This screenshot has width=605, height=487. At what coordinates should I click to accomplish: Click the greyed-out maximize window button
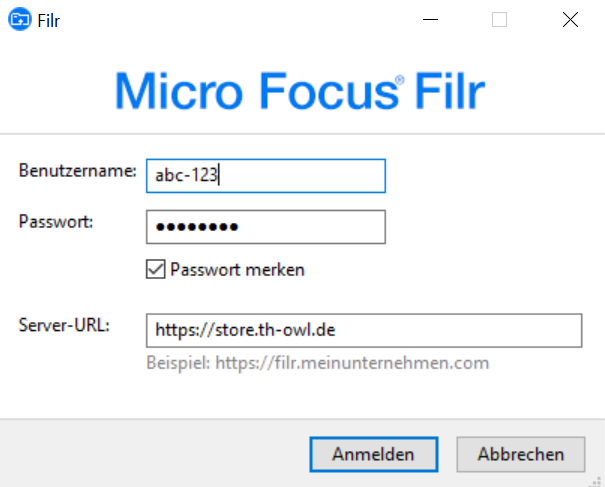tap(500, 20)
